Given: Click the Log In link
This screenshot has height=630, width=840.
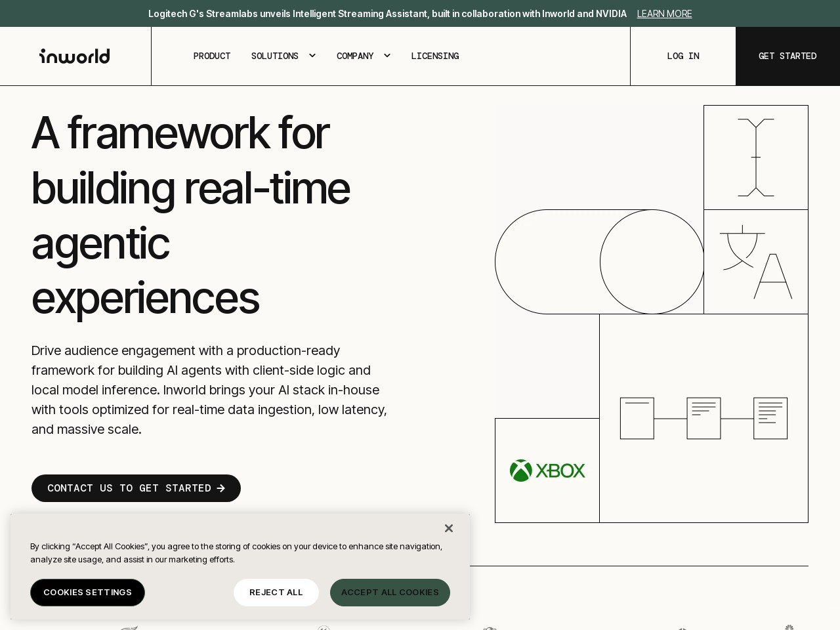Looking at the screenshot, I should pos(683,56).
